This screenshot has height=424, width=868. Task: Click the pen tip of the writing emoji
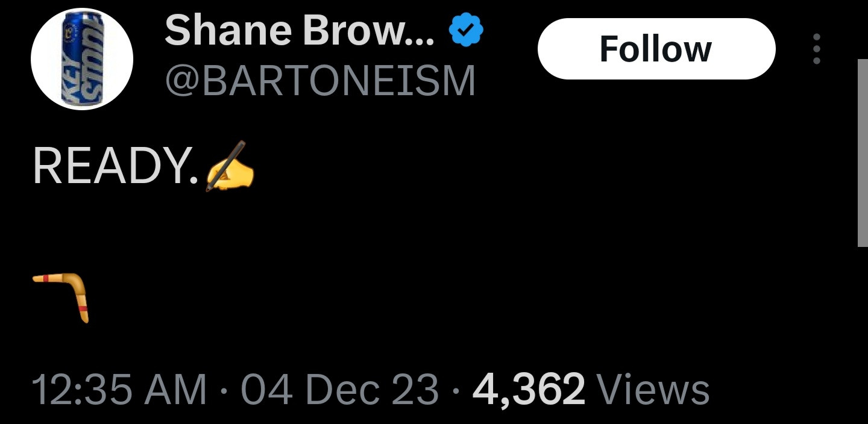(209, 189)
